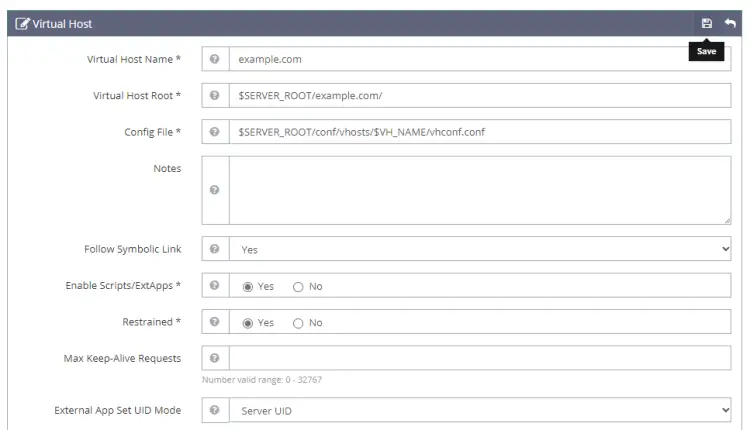The image size is (750, 430).
Task: Click the edit icon beside Virtual Host title
Action: point(22,23)
